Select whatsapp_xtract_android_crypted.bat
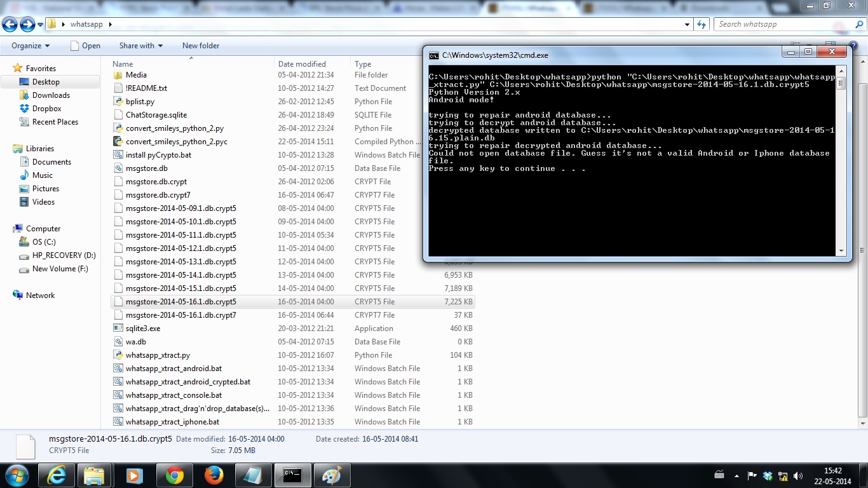The image size is (868, 488). 188,382
